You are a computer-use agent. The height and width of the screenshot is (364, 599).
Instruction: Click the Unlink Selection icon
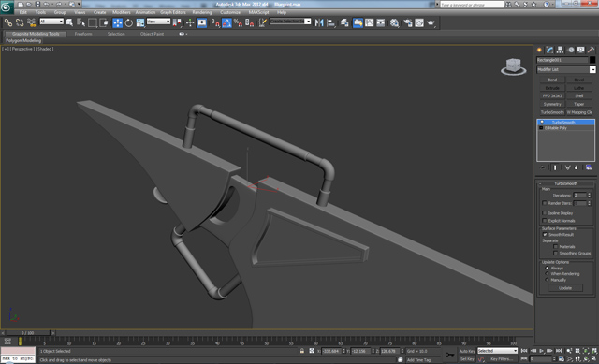coord(20,22)
